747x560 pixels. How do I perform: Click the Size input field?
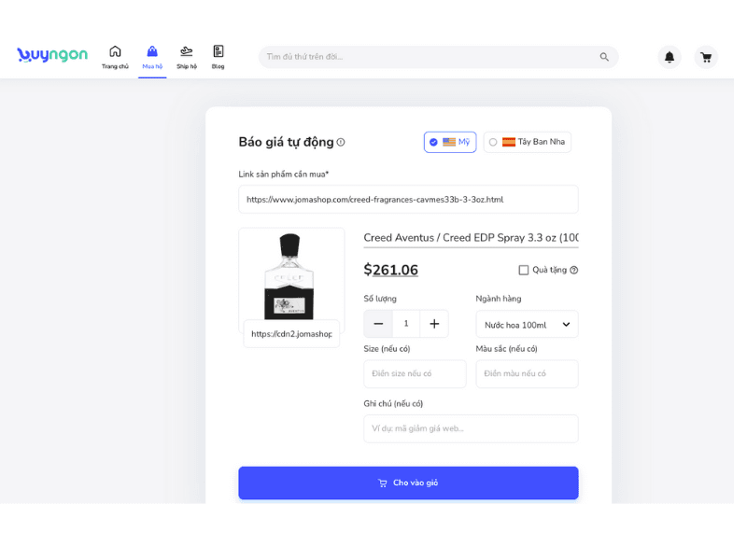[x=415, y=374]
